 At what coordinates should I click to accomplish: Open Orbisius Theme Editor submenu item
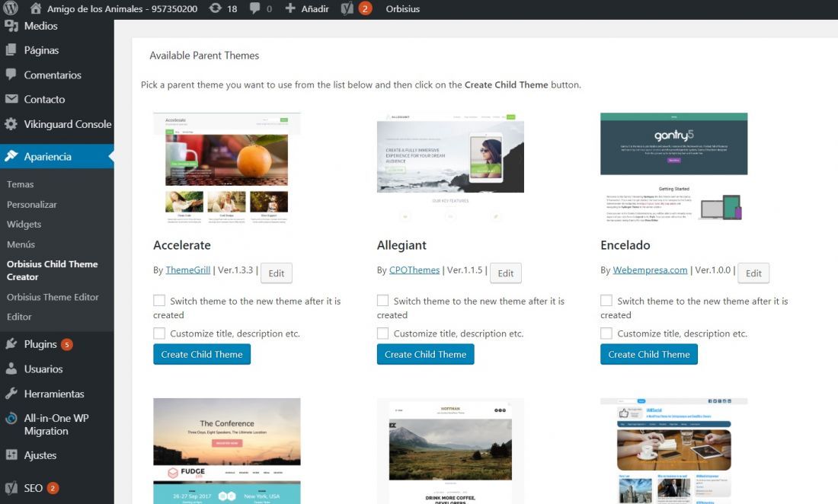coord(53,297)
